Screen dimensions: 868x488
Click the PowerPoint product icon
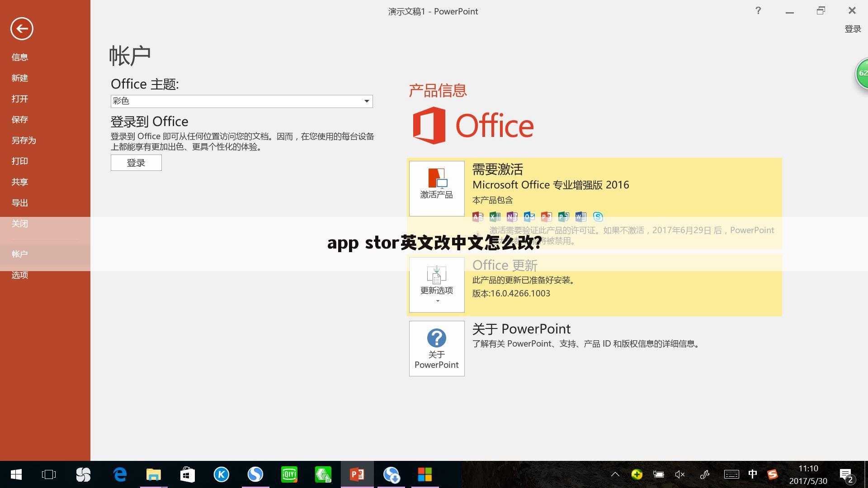[x=547, y=217]
